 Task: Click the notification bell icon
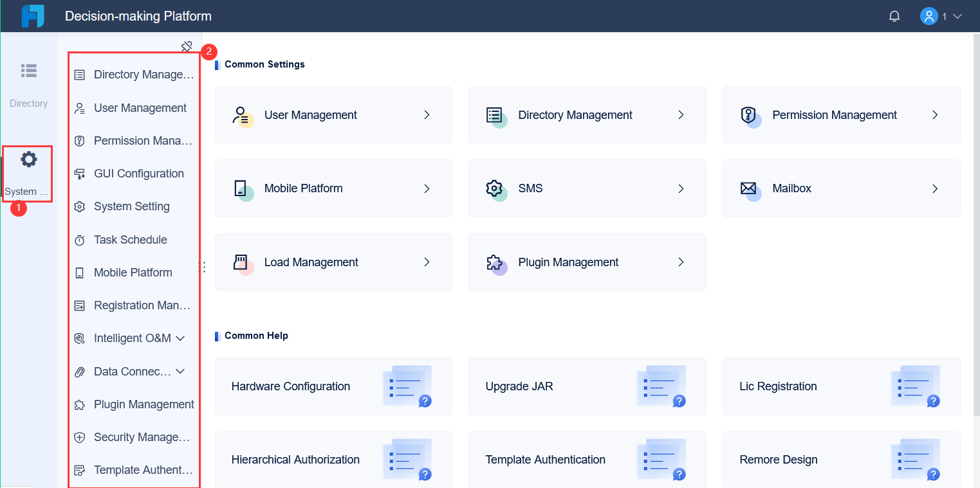coord(894,15)
